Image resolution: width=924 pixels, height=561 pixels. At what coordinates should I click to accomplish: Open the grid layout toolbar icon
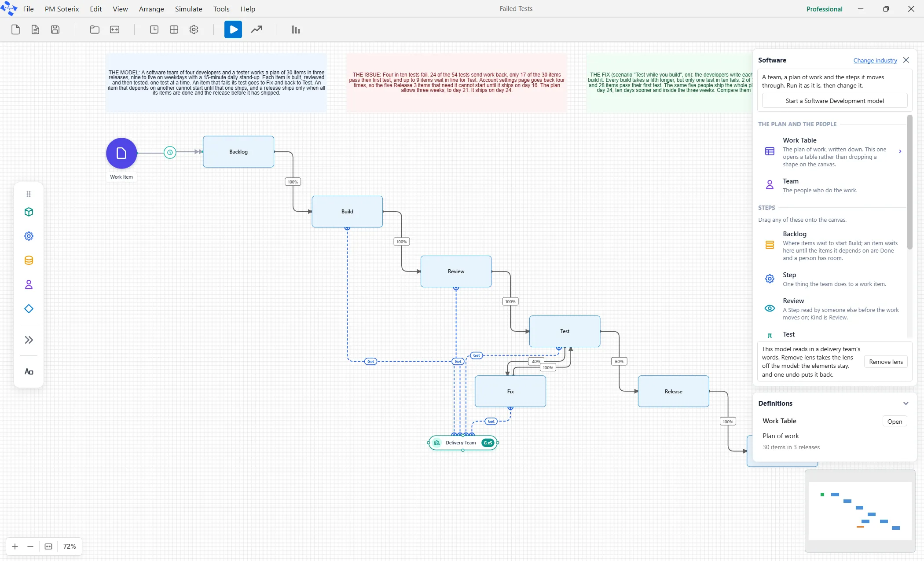coord(174,29)
